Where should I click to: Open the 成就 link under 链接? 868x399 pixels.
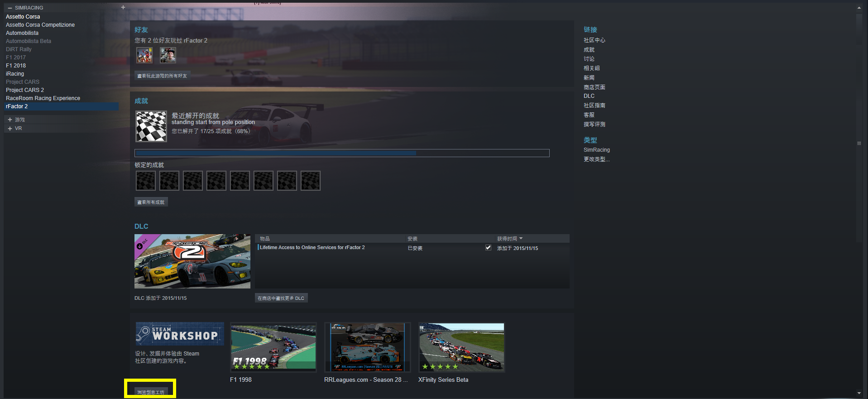coord(589,50)
